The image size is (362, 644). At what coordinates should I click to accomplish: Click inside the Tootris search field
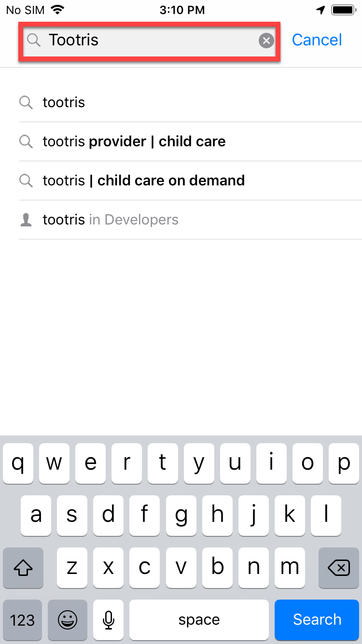coord(150,41)
